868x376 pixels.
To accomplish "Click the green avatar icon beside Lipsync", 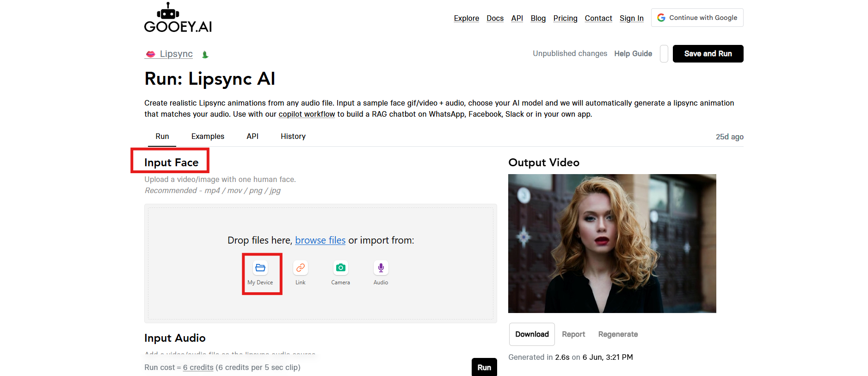I will coord(205,55).
